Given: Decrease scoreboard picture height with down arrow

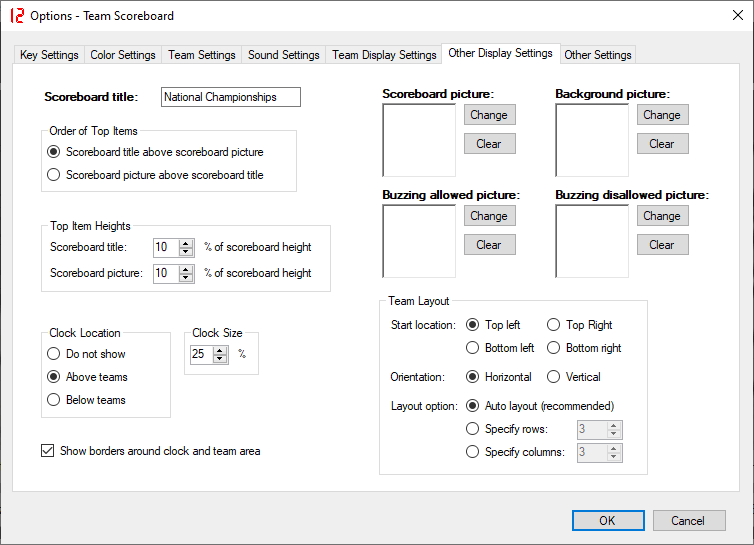Looking at the screenshot, I should (186, 277).
